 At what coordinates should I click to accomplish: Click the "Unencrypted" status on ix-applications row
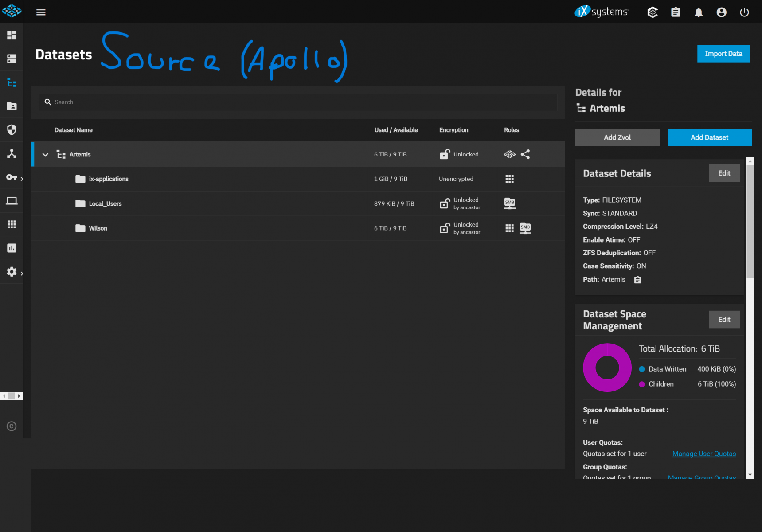pos(456,179)
